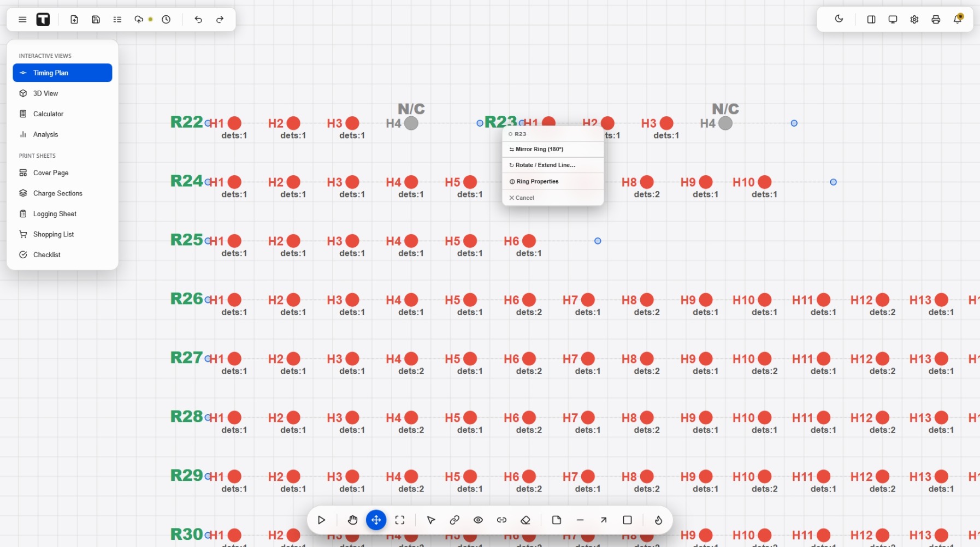Activate the eraser tool
980x547 pixels.
pyautogui.click(x=526, y=520)
